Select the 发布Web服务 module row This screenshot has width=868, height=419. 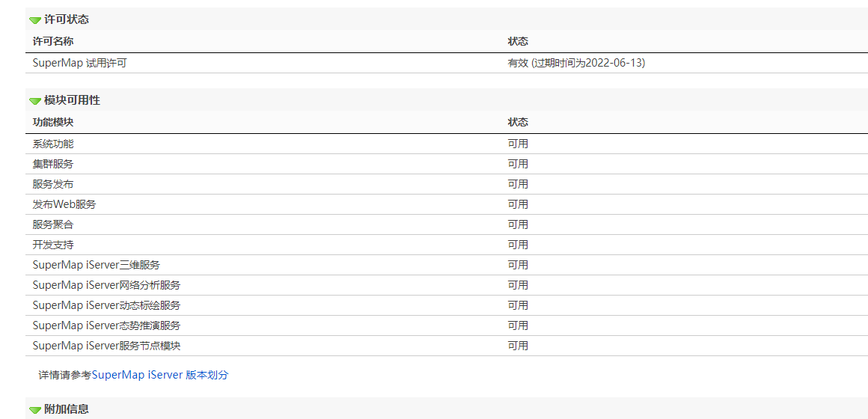pyautogui.click(x=447, y=204)
